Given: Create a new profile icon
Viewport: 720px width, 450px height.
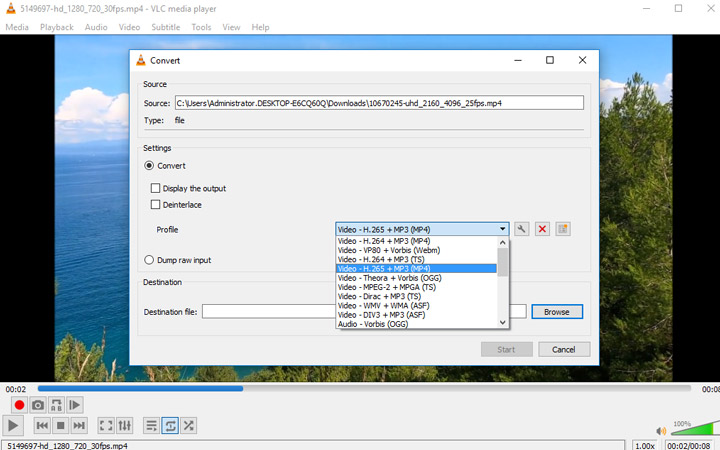Looking at the screenshot, I should pos(563,229).
